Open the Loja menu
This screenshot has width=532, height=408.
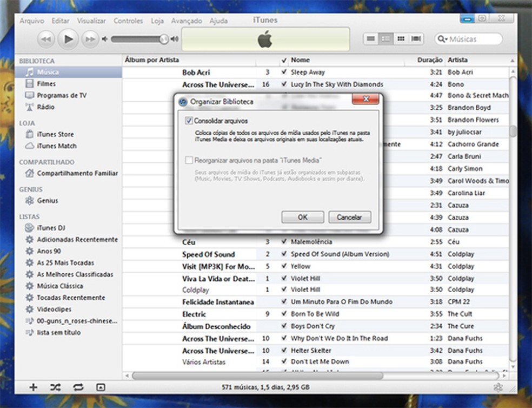pos(157,21)
